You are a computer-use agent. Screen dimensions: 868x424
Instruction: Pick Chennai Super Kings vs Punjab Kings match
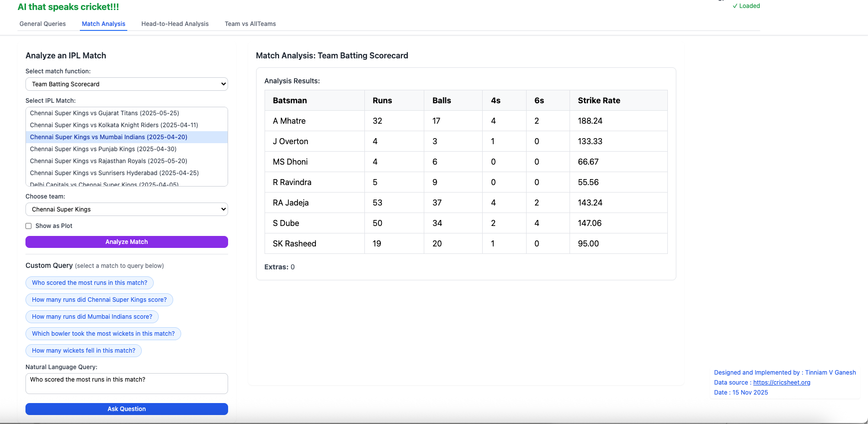(103, 149)
